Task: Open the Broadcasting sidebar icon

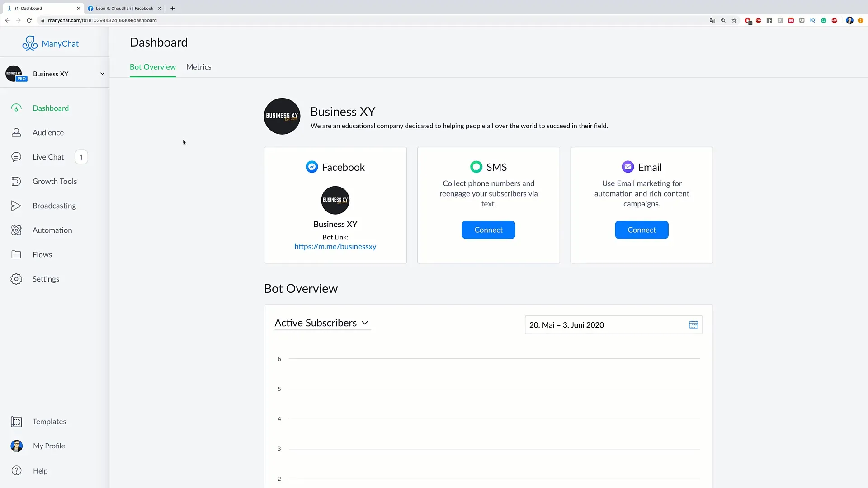Action: pyautogui.click(x=16, y=206)
